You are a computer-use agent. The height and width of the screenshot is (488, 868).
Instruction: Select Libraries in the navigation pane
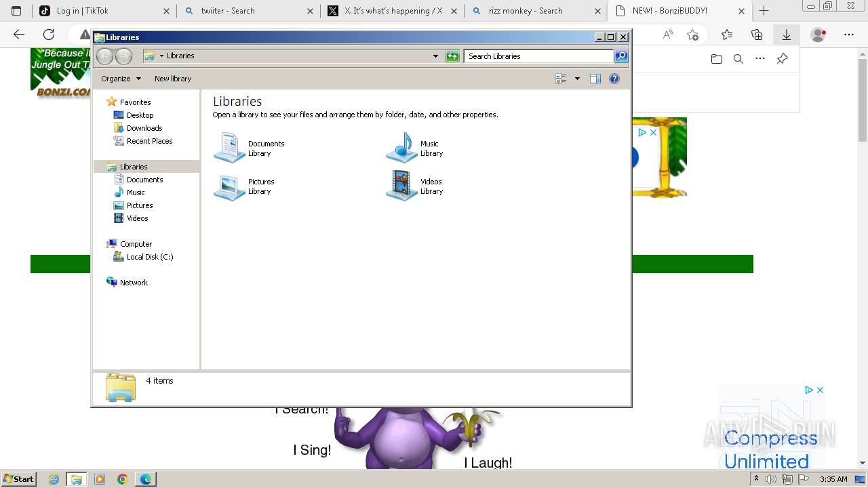coord(134,167)
